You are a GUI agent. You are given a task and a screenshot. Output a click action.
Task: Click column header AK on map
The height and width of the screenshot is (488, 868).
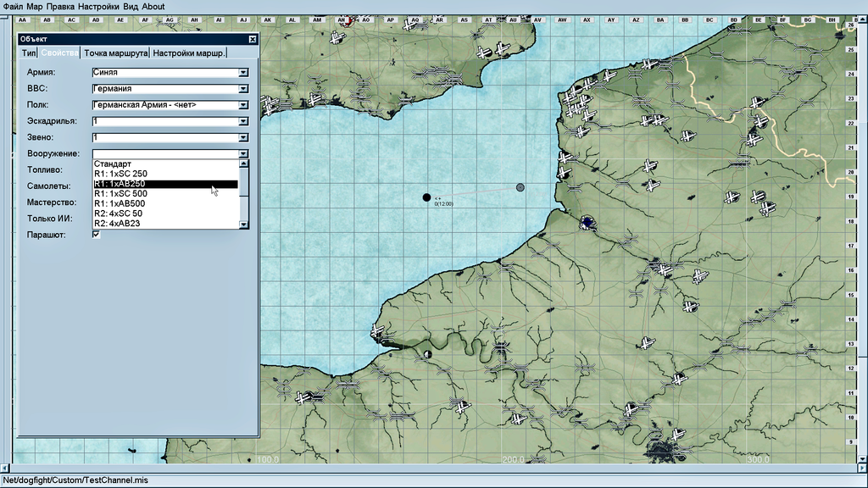[268, 20]
